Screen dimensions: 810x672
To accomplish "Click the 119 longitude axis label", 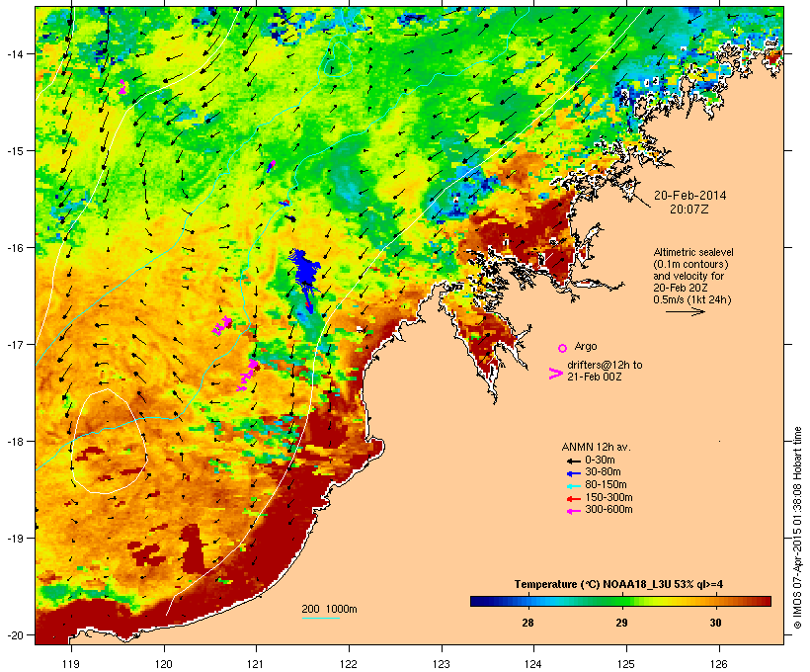I will tap(71, 664).
